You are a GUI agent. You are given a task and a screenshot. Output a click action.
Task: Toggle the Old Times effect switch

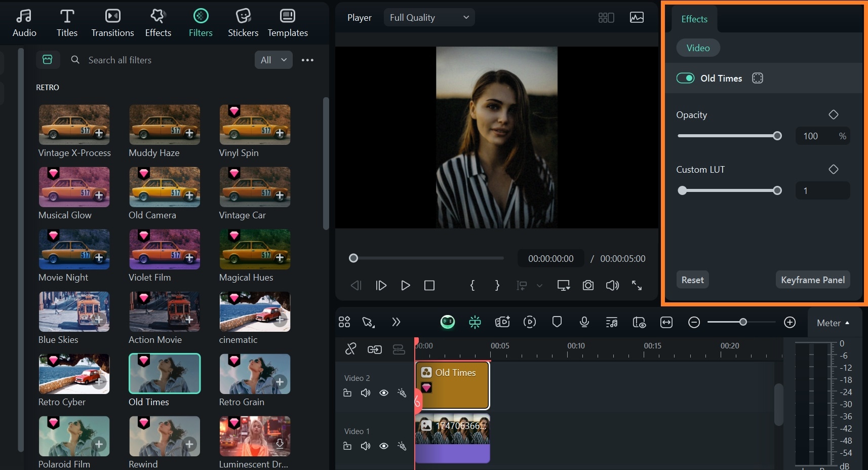pyautogui.click(x=685, y=78)
